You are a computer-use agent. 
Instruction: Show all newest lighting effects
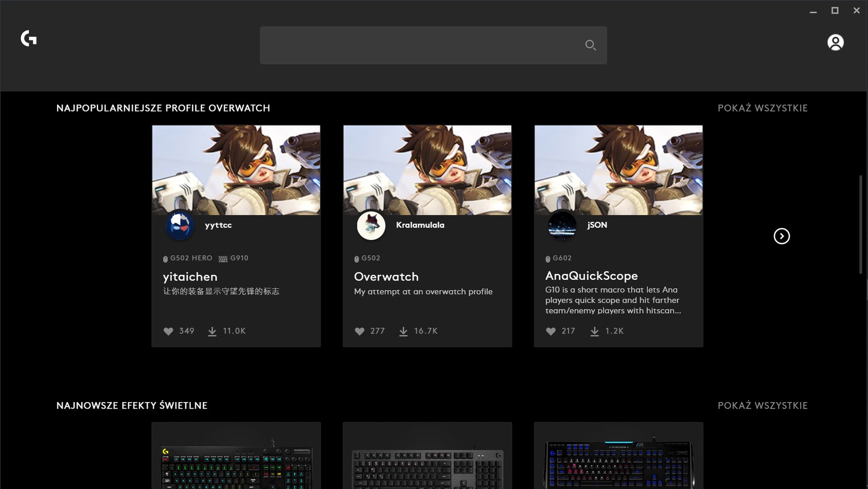click(763, 406)
